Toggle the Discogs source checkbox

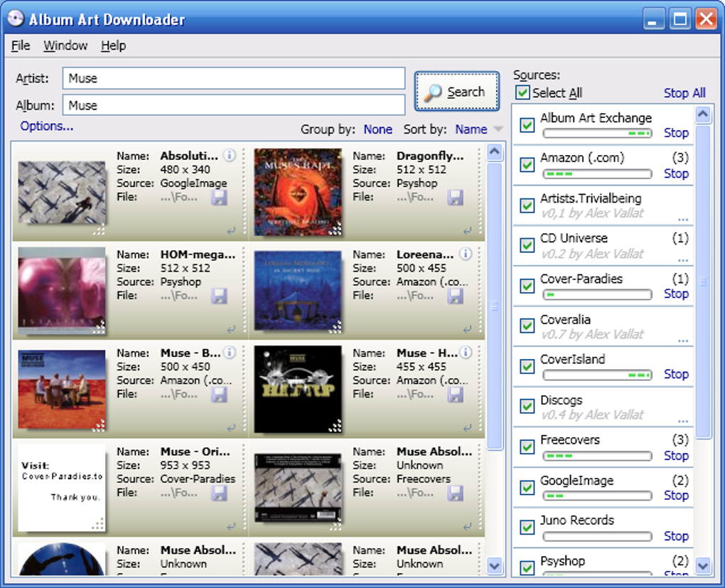[527, 406]
